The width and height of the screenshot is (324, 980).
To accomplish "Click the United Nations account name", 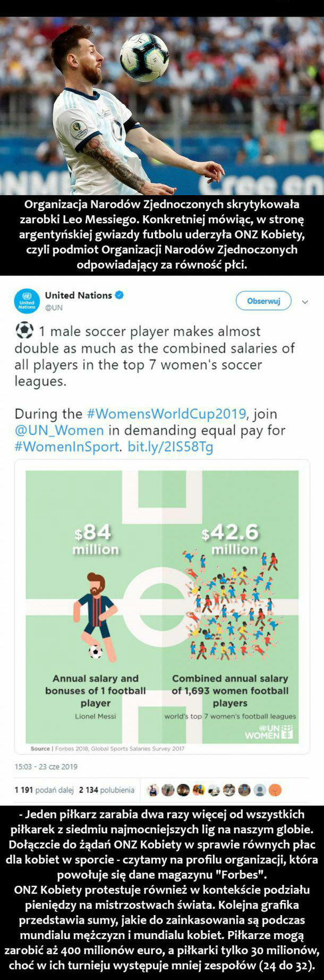I will (x=78, y=295).
